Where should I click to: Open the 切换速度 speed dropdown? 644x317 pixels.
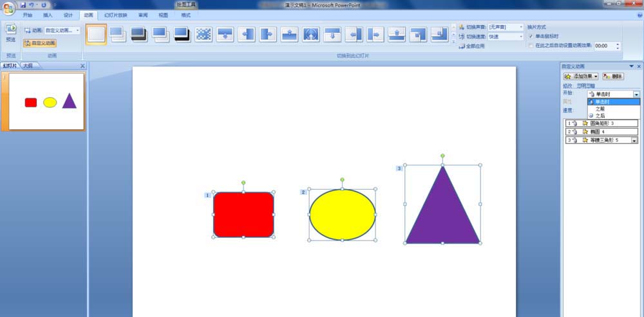pos(521,37)
